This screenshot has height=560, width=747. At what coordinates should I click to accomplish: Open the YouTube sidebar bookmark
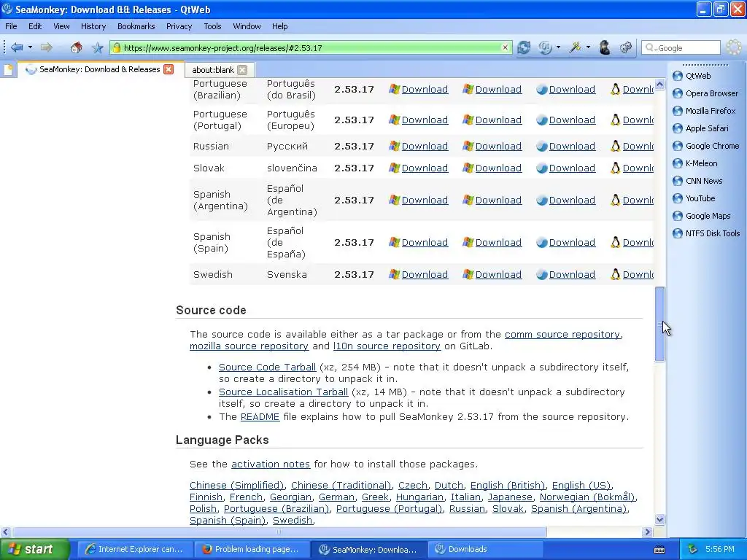click(x=693, y=198)
